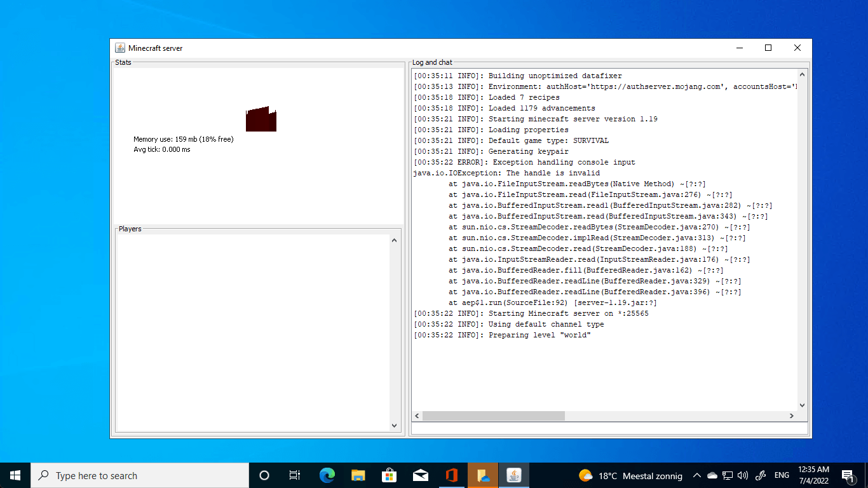Open Office from the taskbar

(452, 475)
